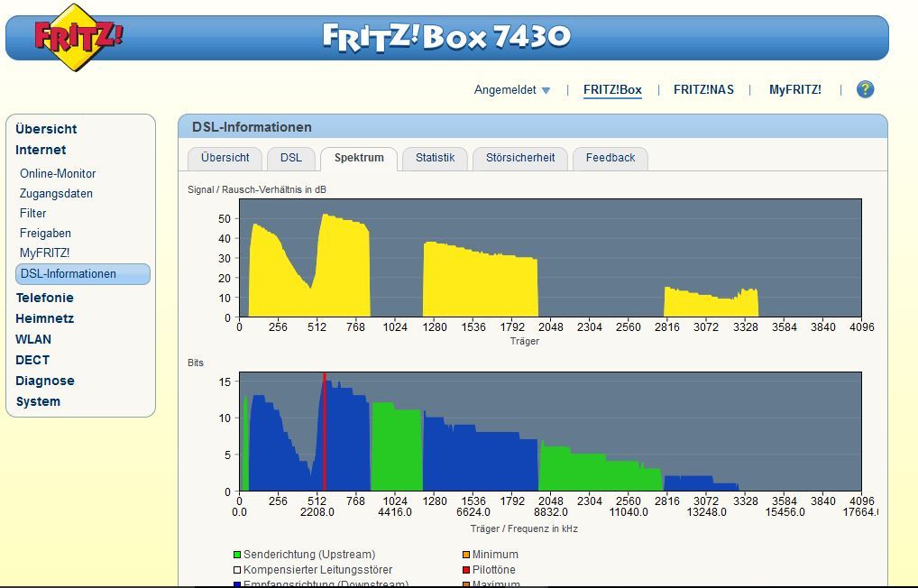The width and height of the screenshot is (918, 588).
Task: Click the white Kompensierter Leitungsstörer legend swatch
Action: [237, 570]
